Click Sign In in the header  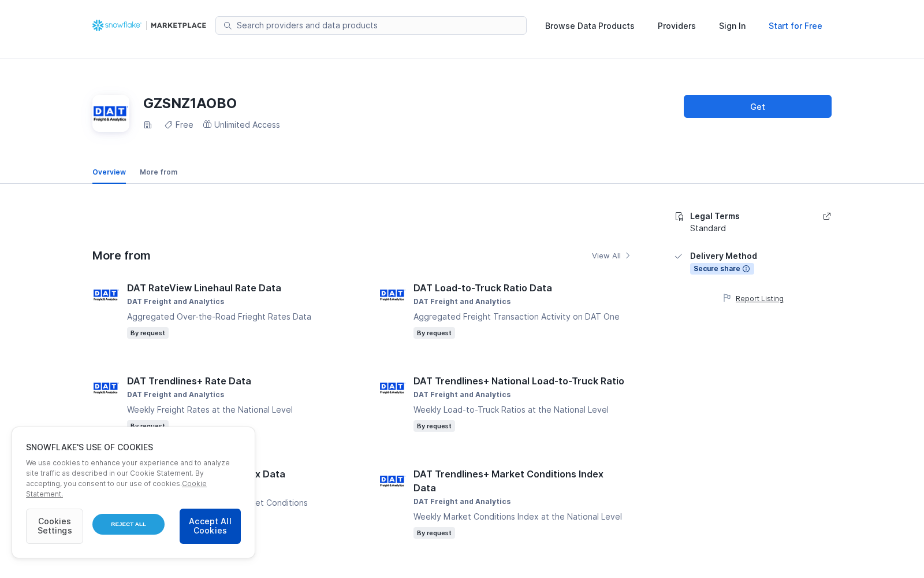pos(732,26)
